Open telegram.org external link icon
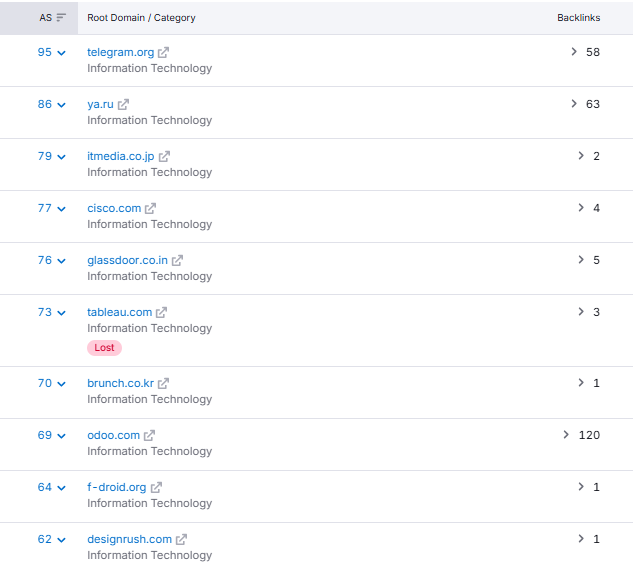This screenshot has height=563, width=633. pos(163,52)
